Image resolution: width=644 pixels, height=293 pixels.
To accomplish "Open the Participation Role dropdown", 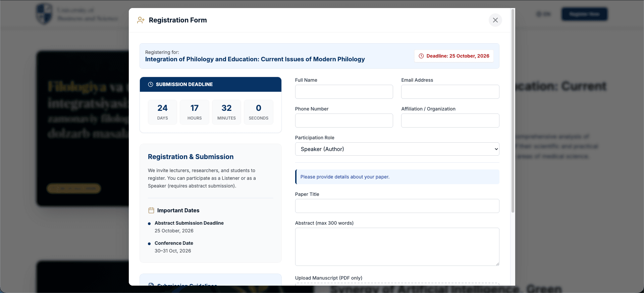I will click(397, 149).
